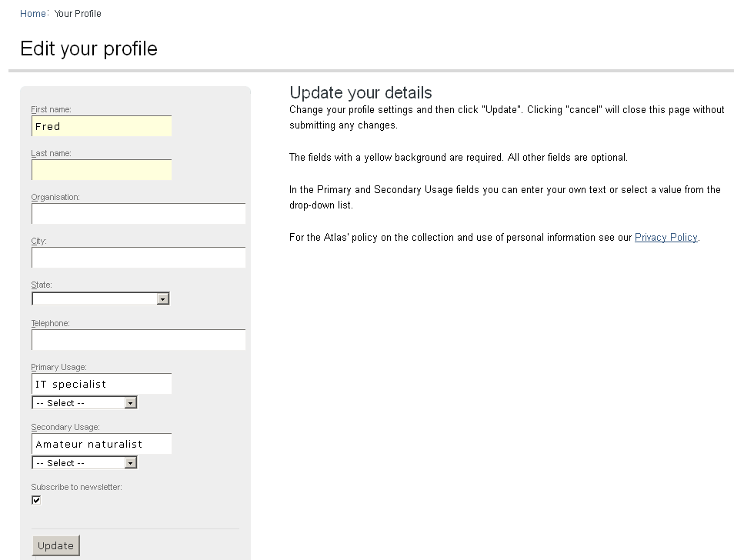Image resolution: width=734 pixels, height=560 pixels.
Task: Click into the empty Last name field
Action: (x=102, y=170)
